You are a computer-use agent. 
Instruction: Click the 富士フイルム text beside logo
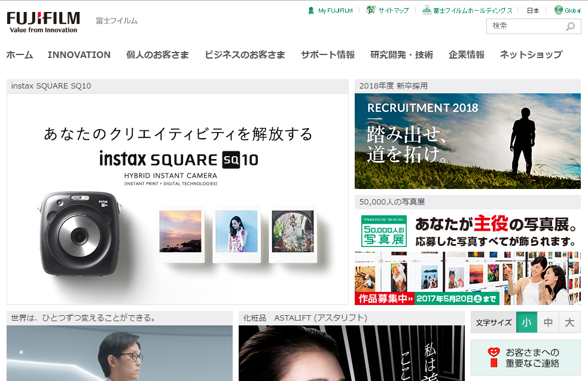click(x=117, y=20)
